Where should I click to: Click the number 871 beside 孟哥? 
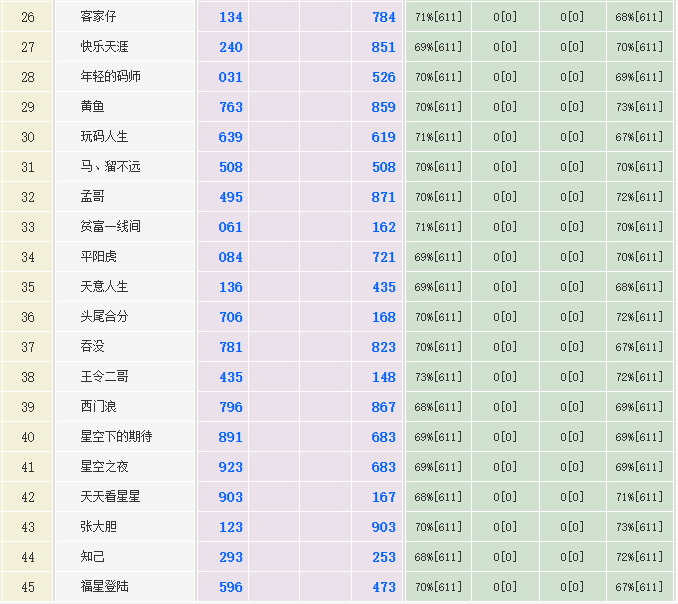click(x=384, y=197)
